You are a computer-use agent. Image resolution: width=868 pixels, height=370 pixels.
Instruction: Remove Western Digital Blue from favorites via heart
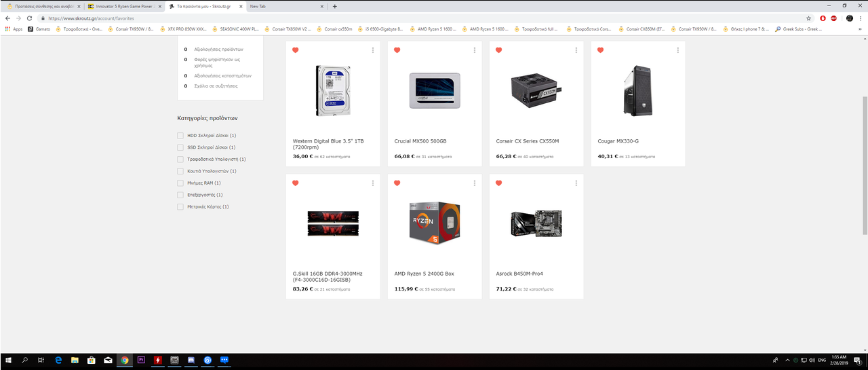[x=296, y=50]
